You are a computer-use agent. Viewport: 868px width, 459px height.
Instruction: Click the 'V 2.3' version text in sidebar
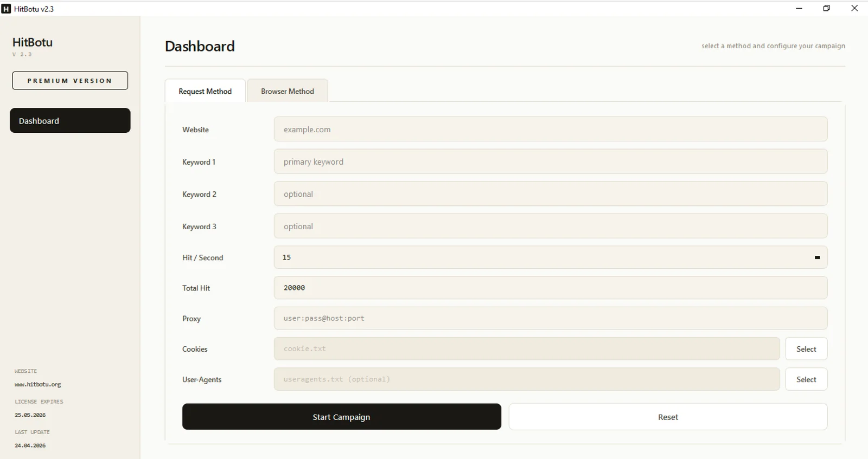[x=22, y=55]
